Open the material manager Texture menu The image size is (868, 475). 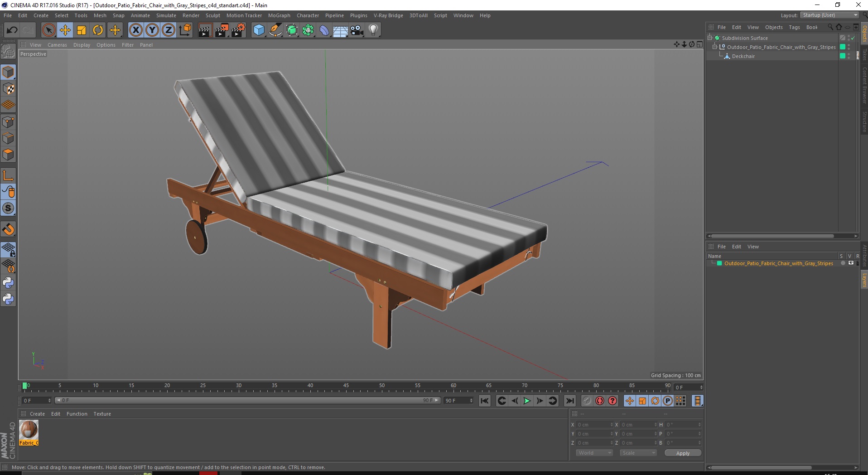tap(102, 414)
